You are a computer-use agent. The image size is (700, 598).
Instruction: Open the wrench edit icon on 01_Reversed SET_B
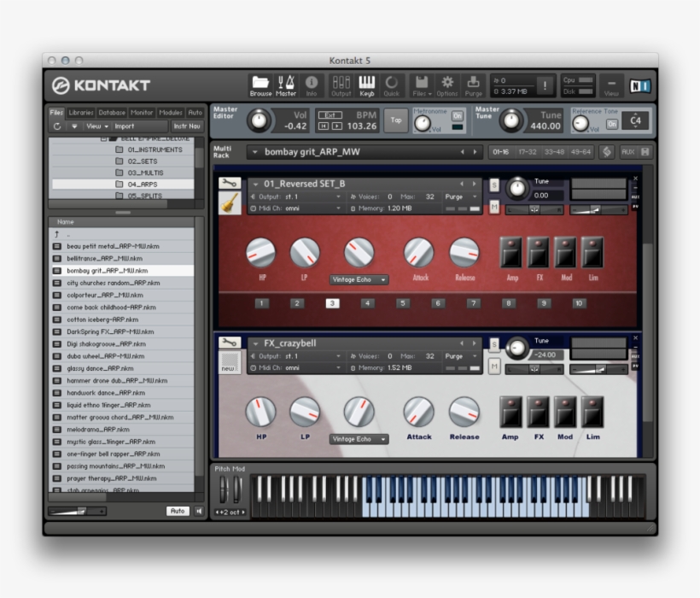click(x=230, y=185)
